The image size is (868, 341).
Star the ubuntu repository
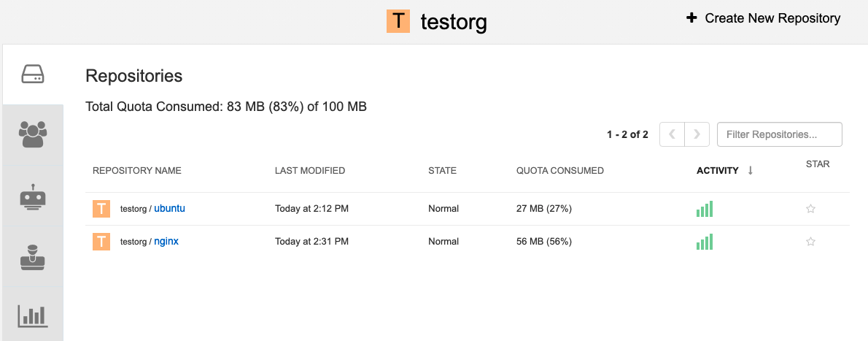pyautogui.click(x=810, y=209)
